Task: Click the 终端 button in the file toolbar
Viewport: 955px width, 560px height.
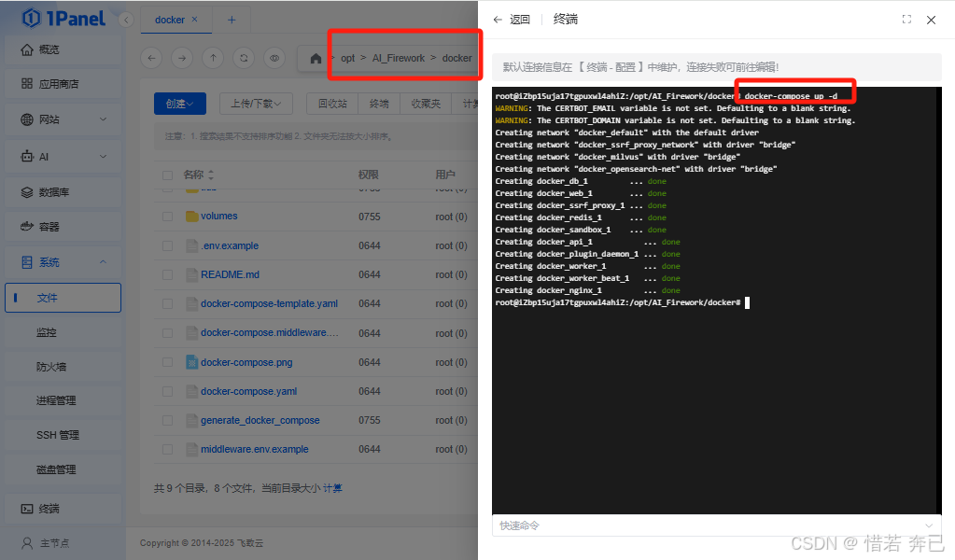Action: pyautogui.click(x=379, y=105)
